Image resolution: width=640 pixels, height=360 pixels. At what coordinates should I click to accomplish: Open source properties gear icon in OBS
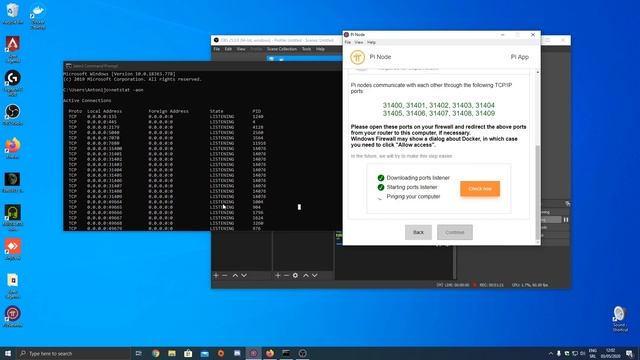click(295, 276)
